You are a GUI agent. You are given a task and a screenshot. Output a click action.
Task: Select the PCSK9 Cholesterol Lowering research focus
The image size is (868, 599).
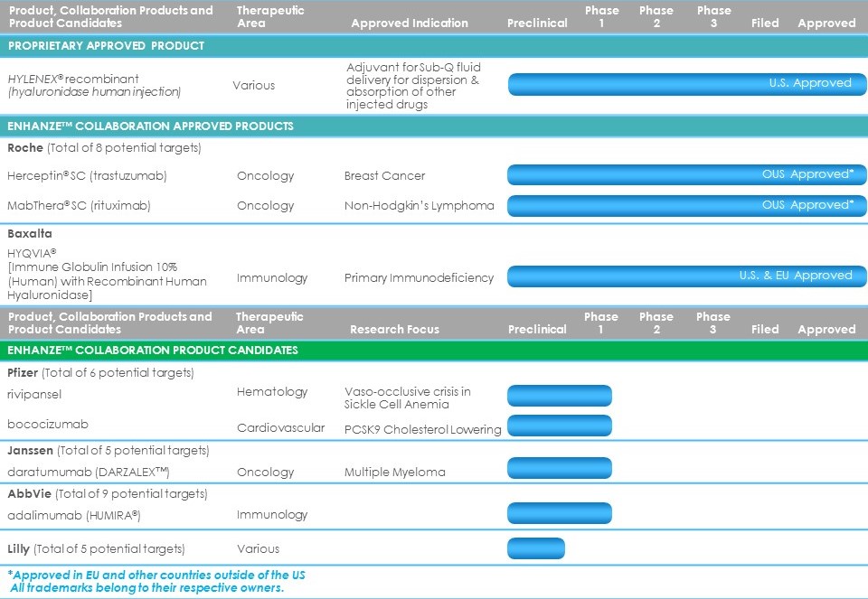pyautogui.click(x=422, y=429)
